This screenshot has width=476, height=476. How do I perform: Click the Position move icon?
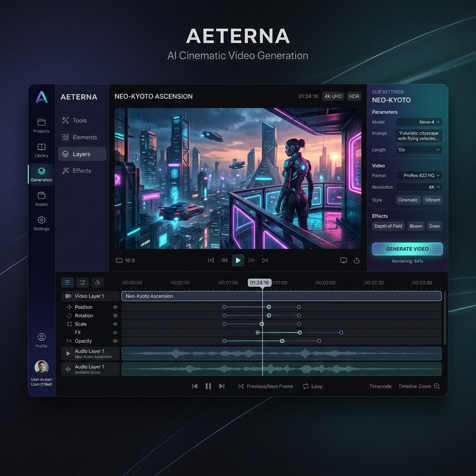[69, 307]
